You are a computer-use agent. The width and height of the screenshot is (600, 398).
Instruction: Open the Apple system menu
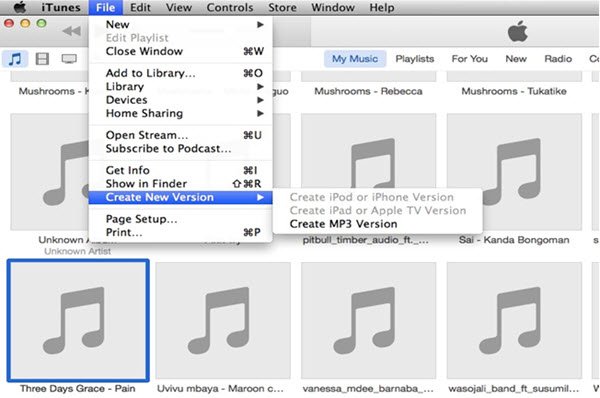tap(20, 7)
